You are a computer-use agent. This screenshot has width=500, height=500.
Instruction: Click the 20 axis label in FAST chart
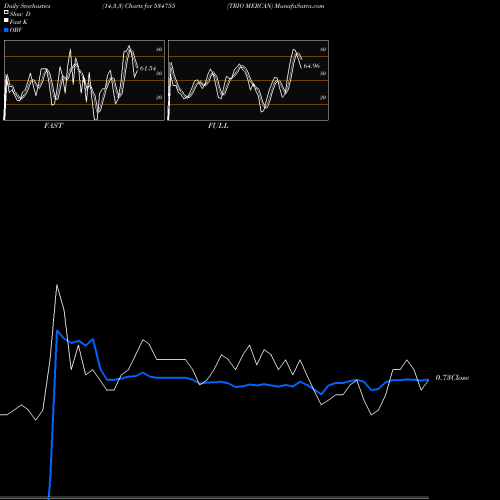159,97
